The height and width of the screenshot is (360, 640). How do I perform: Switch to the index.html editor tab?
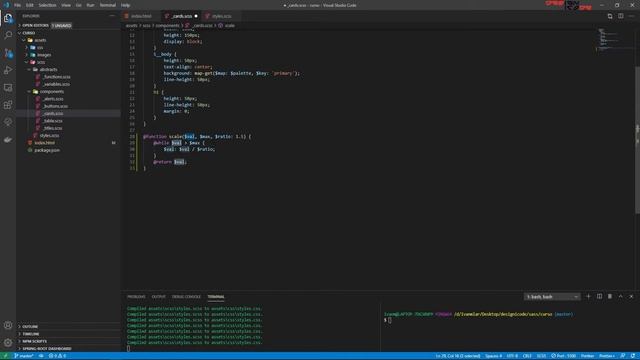pos(141,16)
